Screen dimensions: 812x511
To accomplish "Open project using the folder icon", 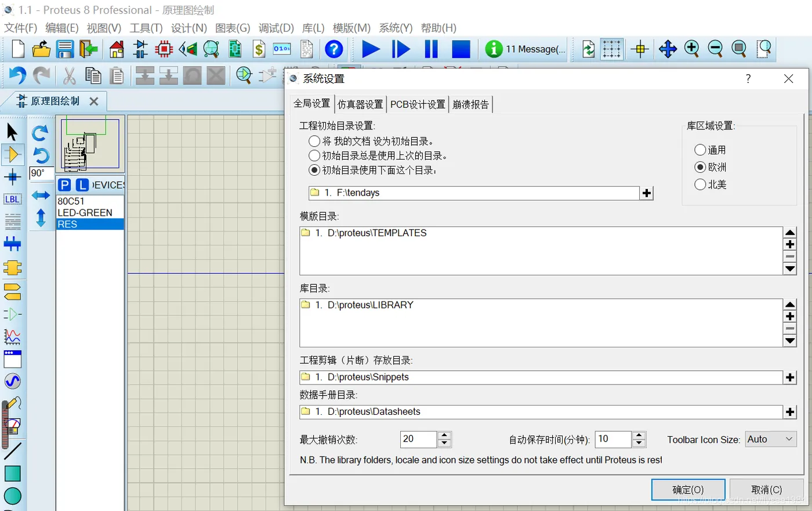I will coord(41,49).
